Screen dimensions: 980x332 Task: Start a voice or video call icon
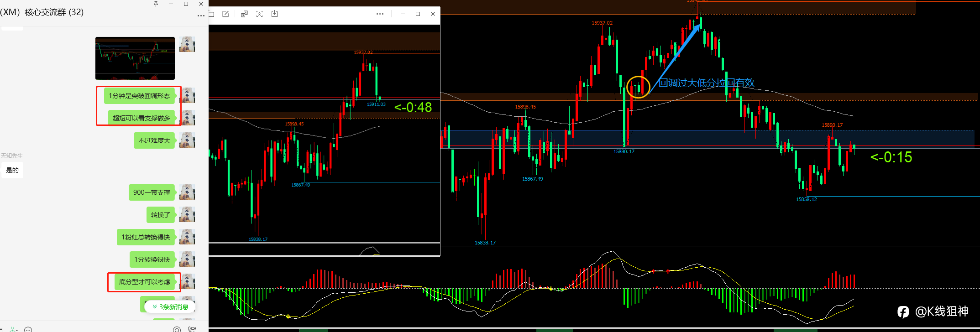tap(192, 329)
